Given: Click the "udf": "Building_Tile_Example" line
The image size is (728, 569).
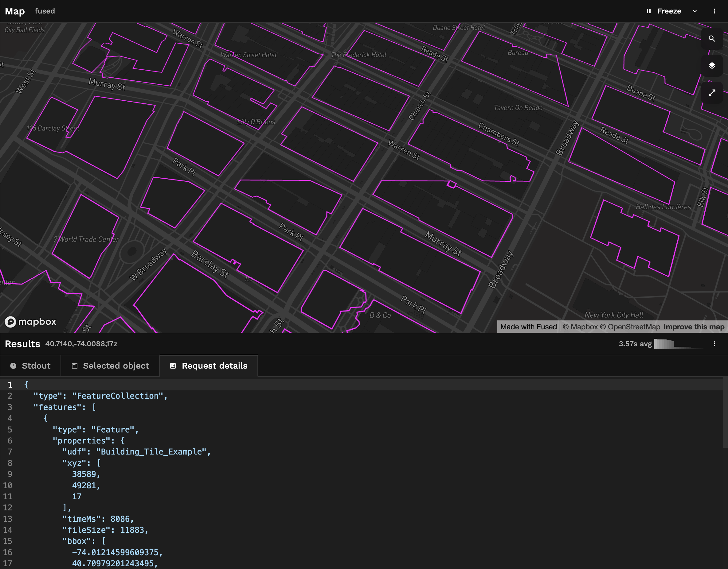Looking at the screenshot, I should coord(137,452).
